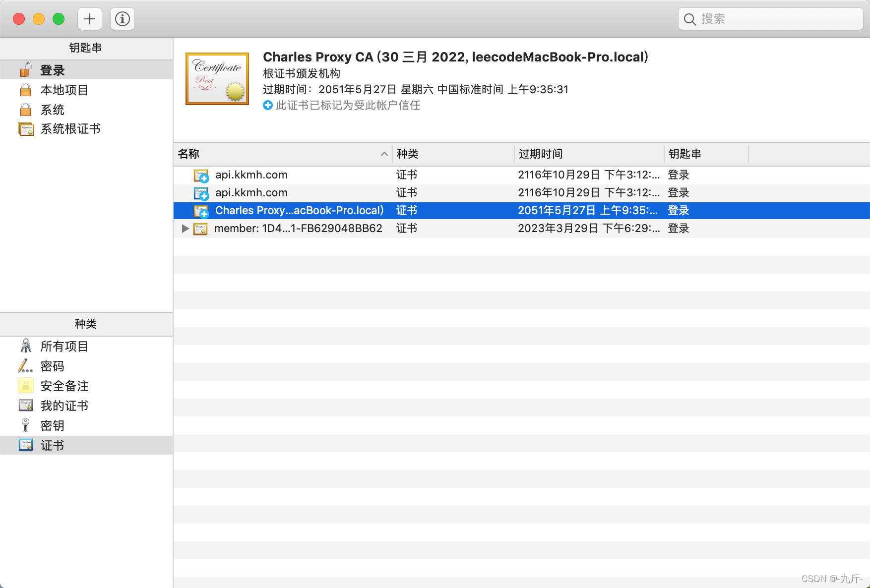Click the 我的证书 icon
The height and width of the screenshot is (588, 870).
26,406
